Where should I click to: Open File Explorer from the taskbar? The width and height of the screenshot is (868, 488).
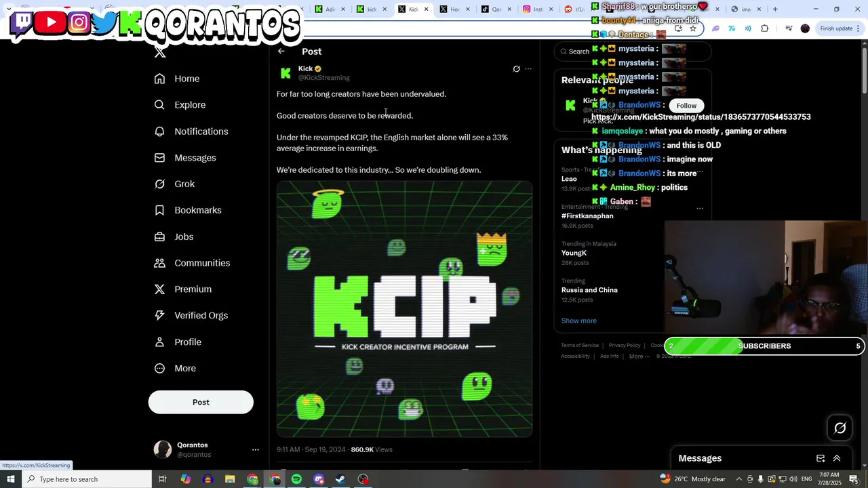tap(230, 479)
